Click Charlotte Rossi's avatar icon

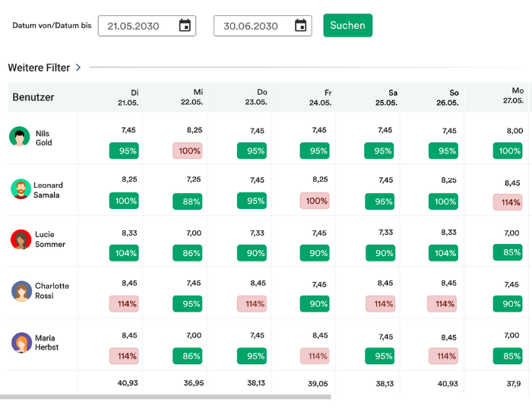pyautogui.click(x=21, y=291)
